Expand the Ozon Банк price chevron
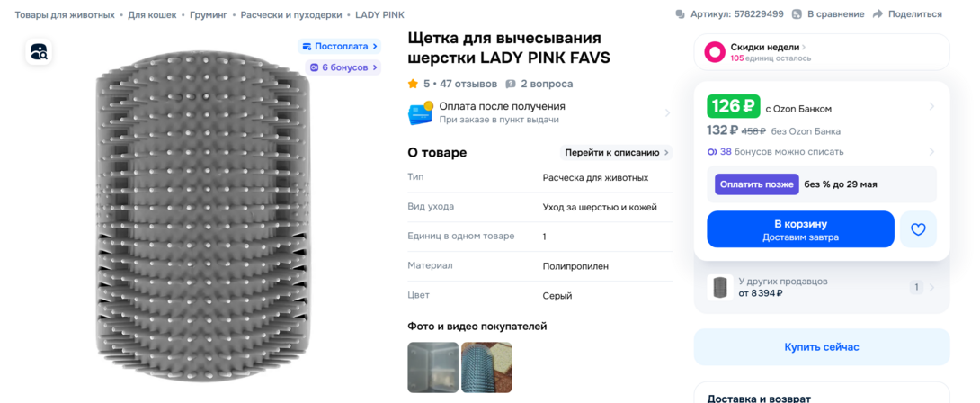 click(931, 106)
